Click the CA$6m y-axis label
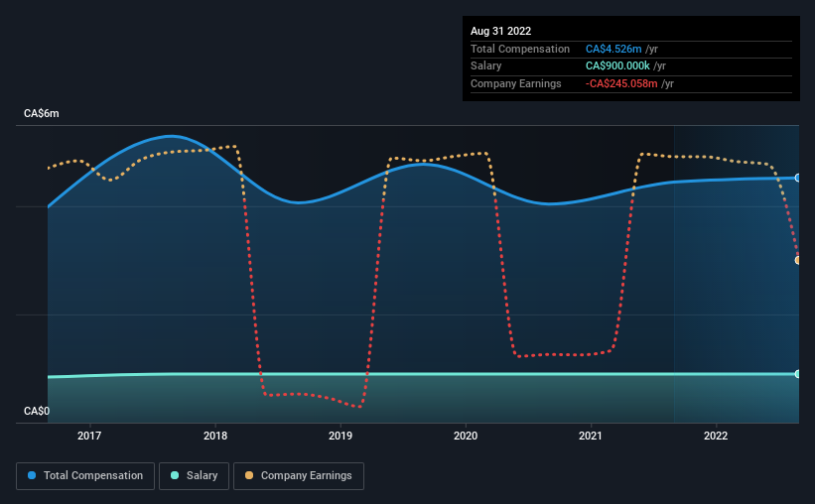Screen dimensions: 815x504 click(42, 113)
